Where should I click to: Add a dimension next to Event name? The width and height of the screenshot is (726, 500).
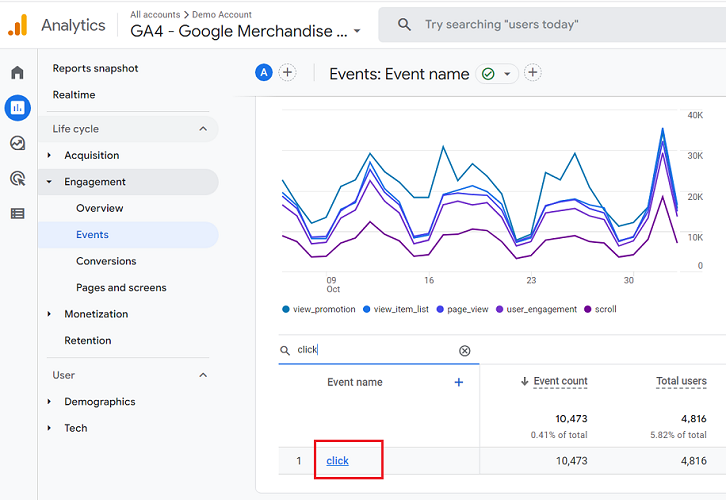pyautogui.click(x=459, y=382)
